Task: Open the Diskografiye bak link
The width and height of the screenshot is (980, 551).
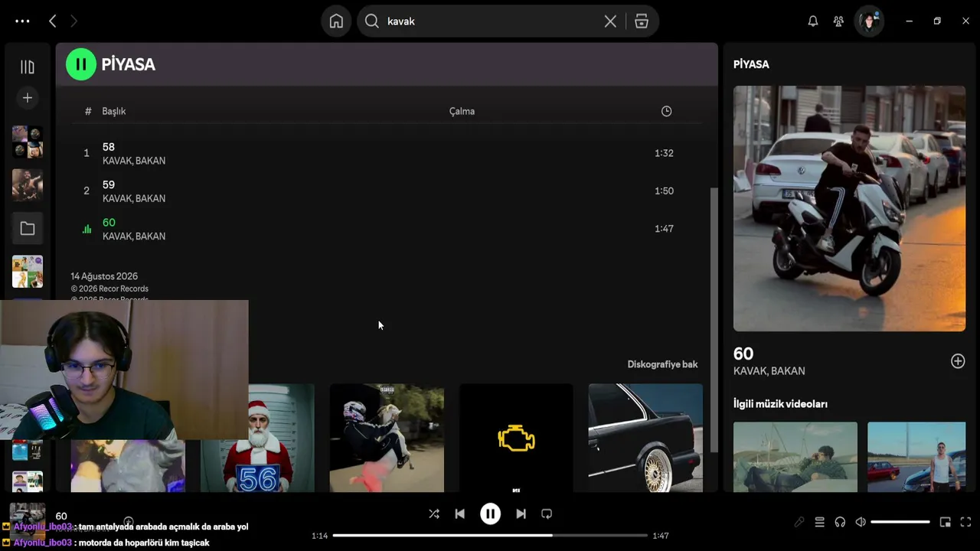Action: tap(662, 364)
